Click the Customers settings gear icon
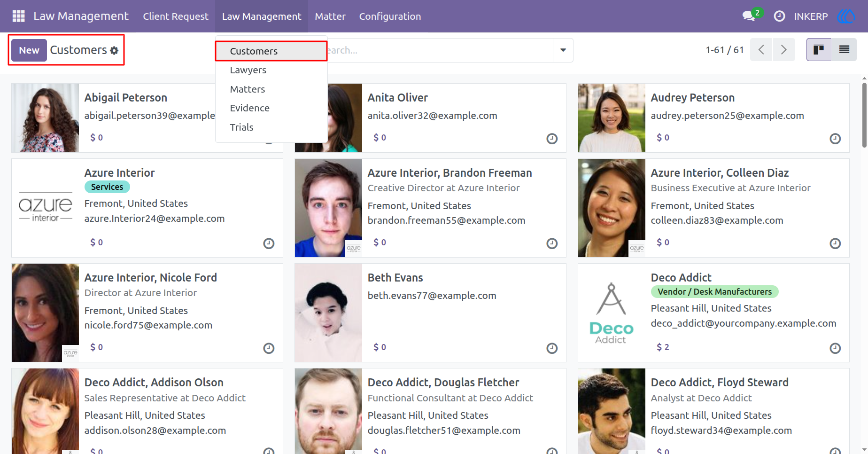The image size is (868, 454). [114, 50]
